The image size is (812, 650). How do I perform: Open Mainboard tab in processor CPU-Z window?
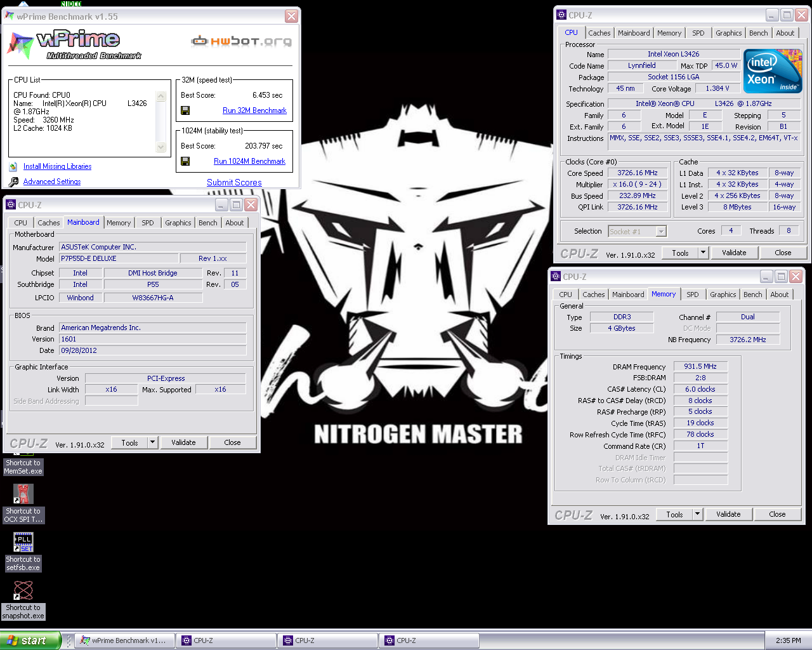pos(634,33)
